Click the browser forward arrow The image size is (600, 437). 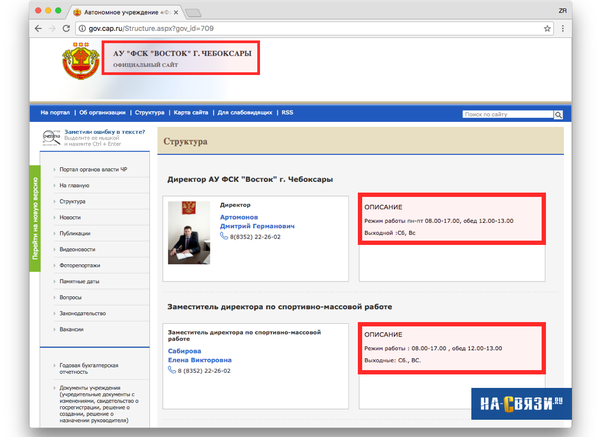(x=53, y=29)
